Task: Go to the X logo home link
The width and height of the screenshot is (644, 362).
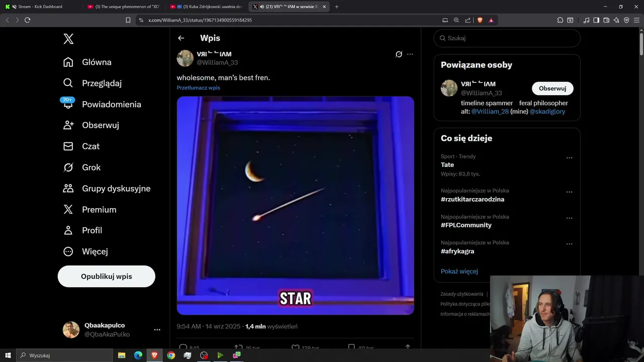Action: 68,39
